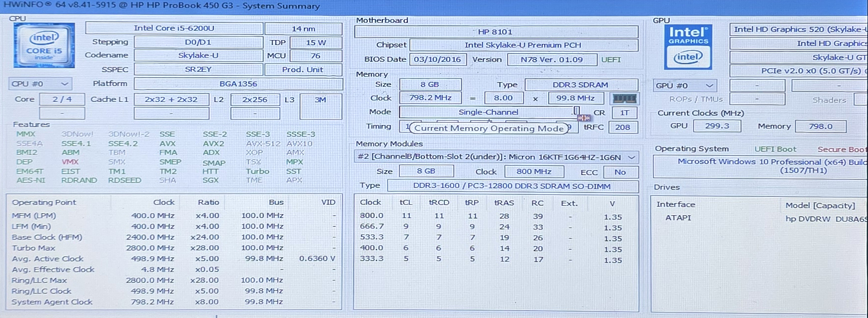
Task: Select the D0/D1 stepping value
Action: pos(198,42)
